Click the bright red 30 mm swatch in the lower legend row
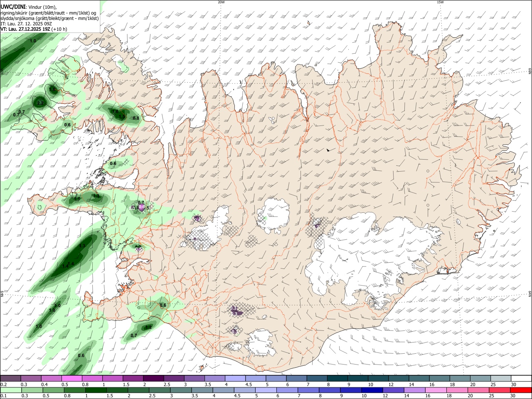This screenshot has width=532, height=399. 521,390
